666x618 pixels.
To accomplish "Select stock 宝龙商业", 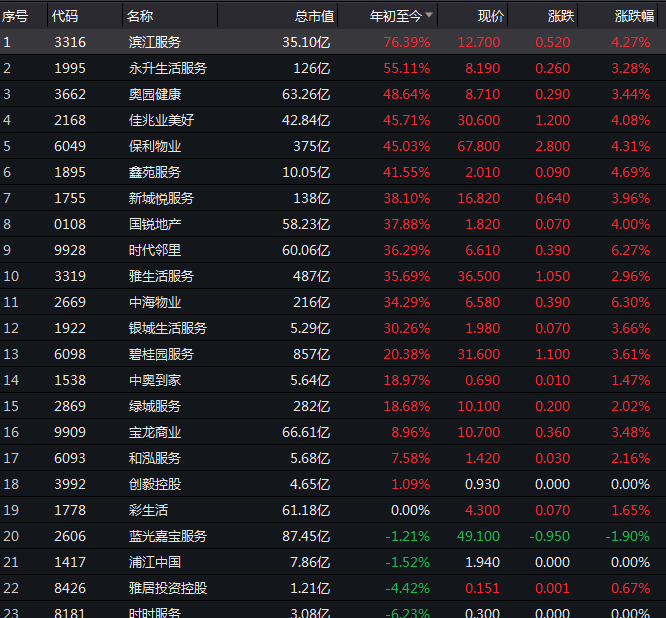I will tap(155, 432).
